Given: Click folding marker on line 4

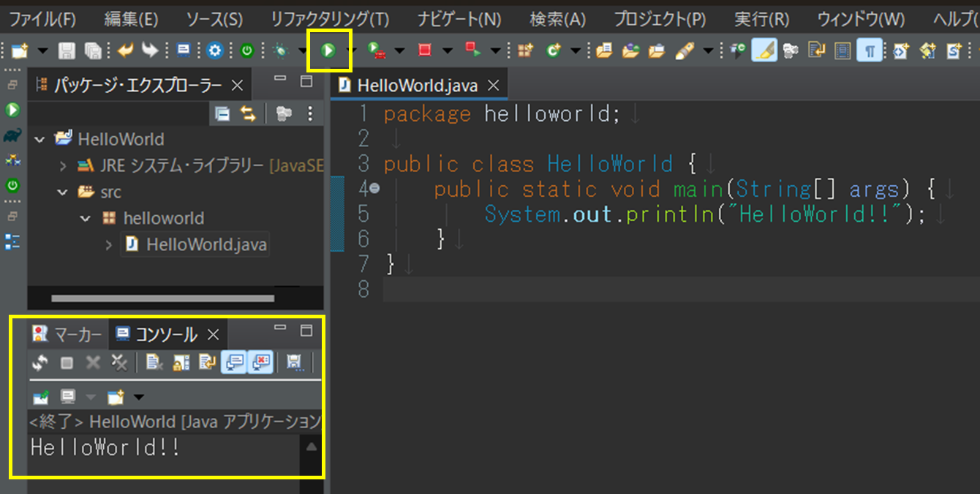Looking at the screenshot, I should [374, 189].
